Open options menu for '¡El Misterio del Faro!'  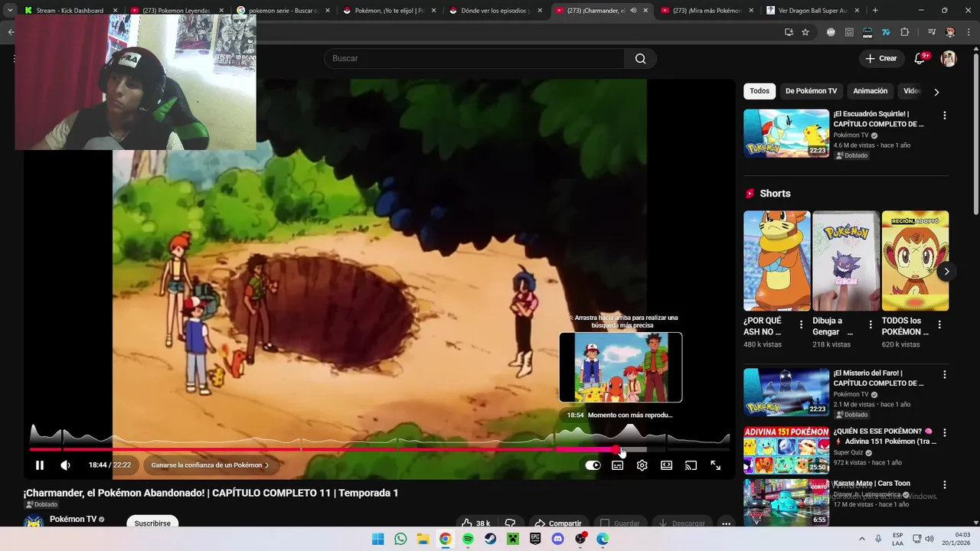pyautogui.click(x=944, y=375)
